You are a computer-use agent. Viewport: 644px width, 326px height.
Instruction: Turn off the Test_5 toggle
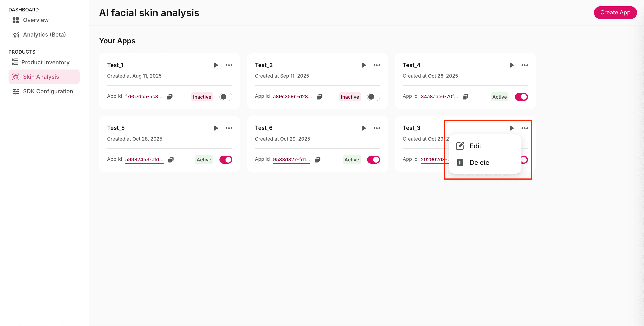click(226, 160)
